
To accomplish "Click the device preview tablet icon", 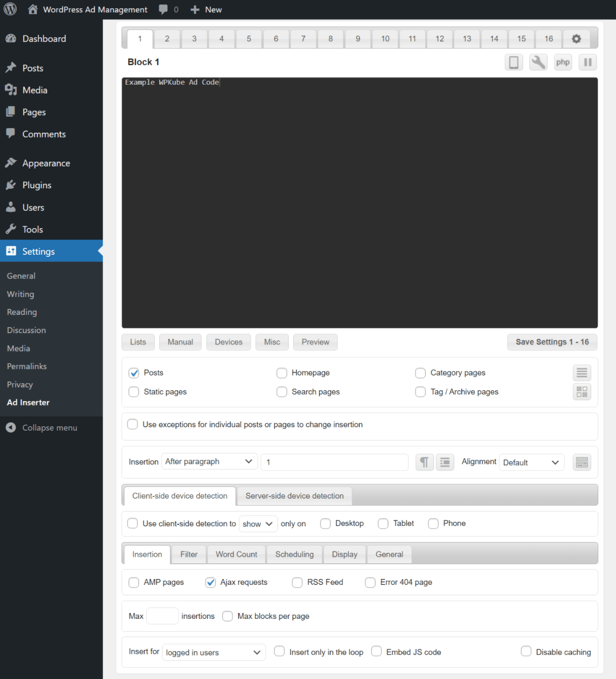I will pos(513,62).
